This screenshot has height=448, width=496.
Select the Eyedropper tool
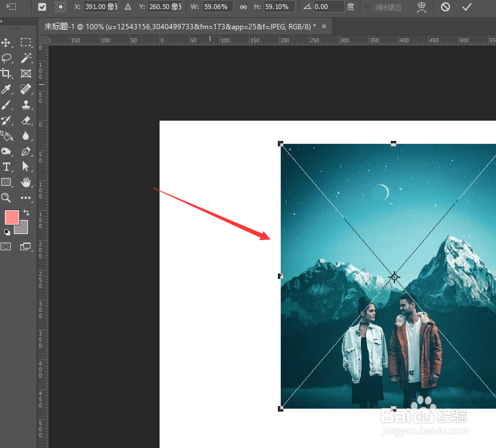(x=6, y=89)
